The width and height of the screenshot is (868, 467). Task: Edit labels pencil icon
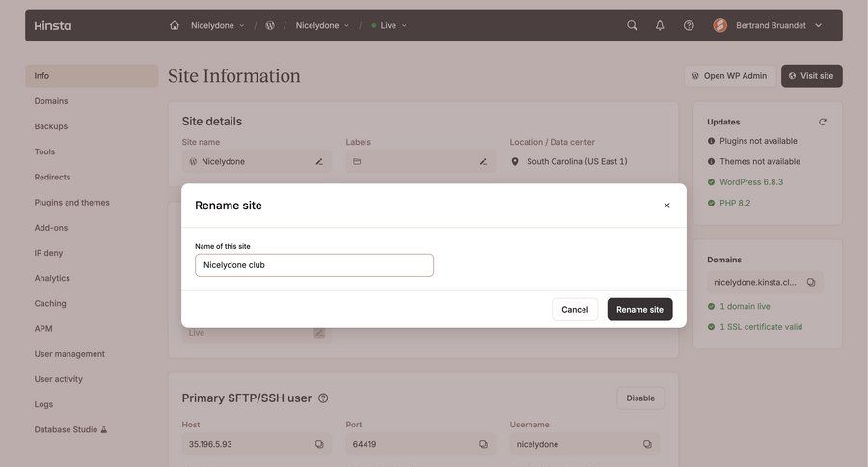click(483, 162)
